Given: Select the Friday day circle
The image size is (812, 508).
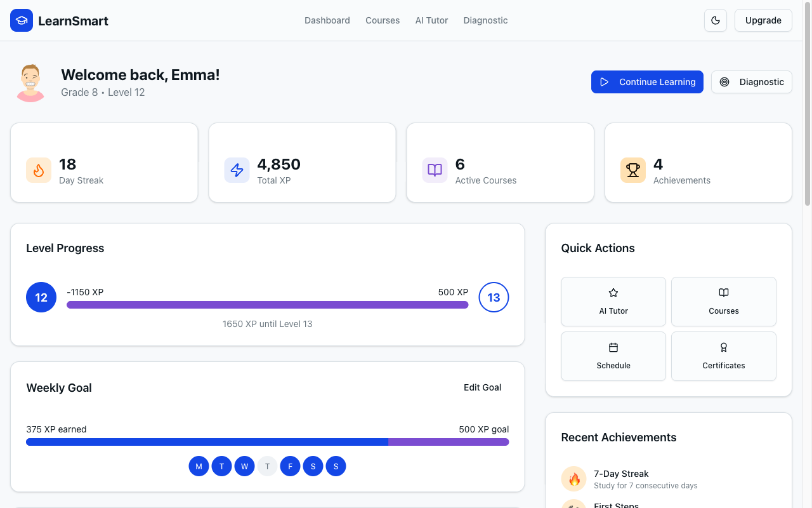Looking at the screenshot, I should click(x=290, y=467).
